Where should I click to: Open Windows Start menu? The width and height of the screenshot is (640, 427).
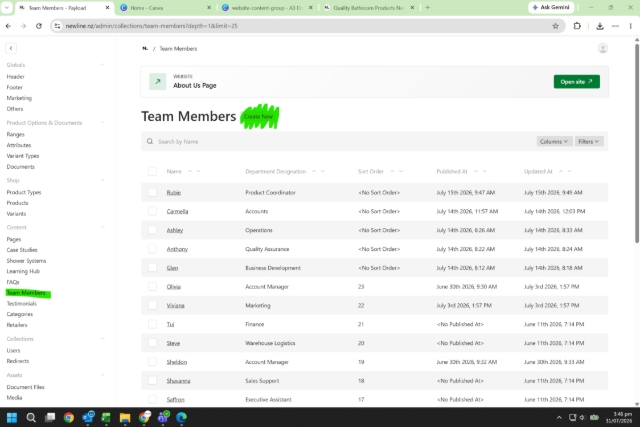(12, 417)
